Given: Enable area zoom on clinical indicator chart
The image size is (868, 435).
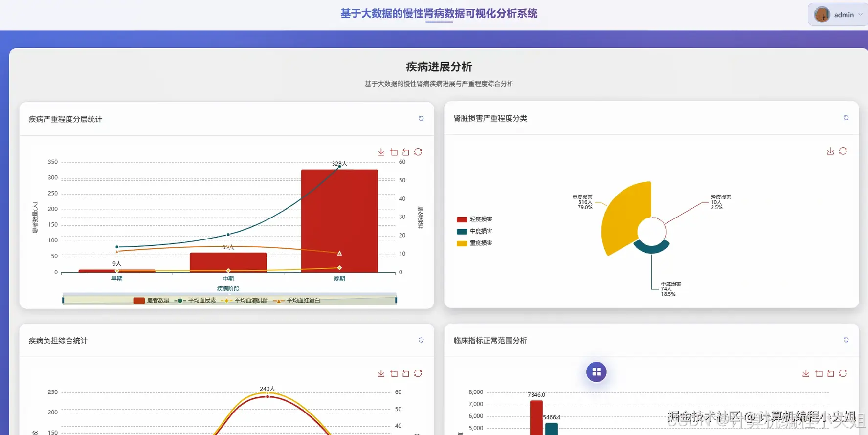Looking at the screenshot, I should (819, 373).
